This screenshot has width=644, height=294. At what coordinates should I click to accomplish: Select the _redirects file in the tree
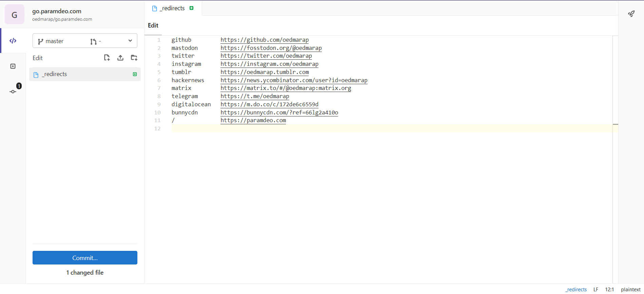tap(85, 74)
